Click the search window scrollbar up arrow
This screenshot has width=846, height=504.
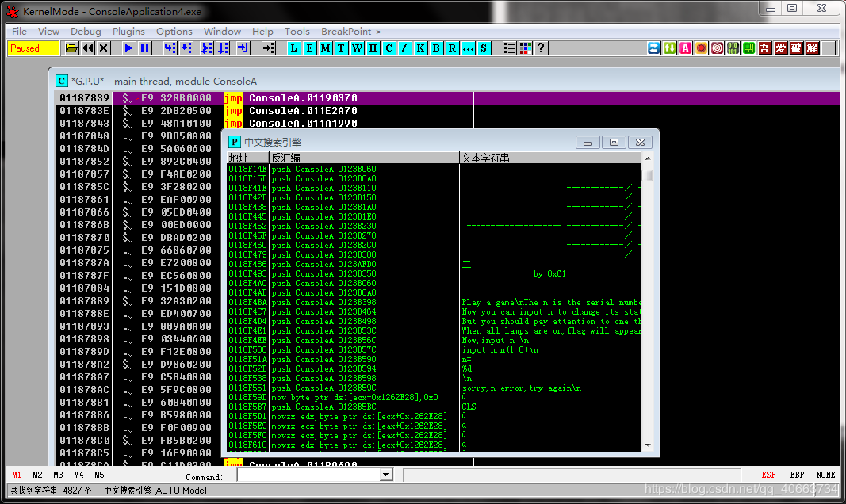tap(648, 158)
